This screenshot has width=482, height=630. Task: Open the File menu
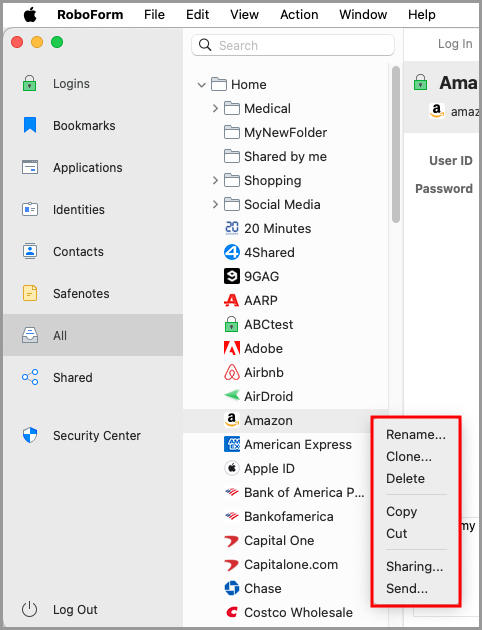click(x=154, y=14)
